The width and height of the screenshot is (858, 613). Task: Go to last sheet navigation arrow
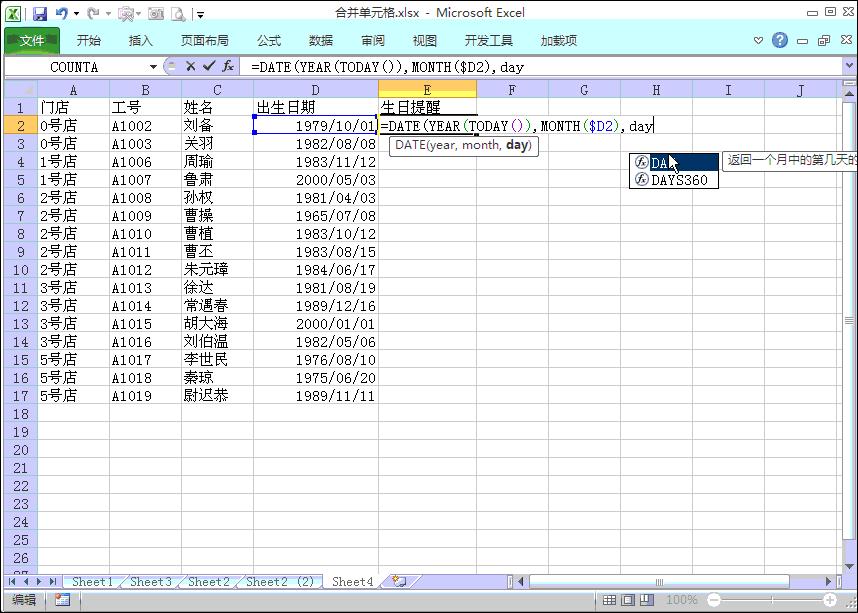click(53, 582)
